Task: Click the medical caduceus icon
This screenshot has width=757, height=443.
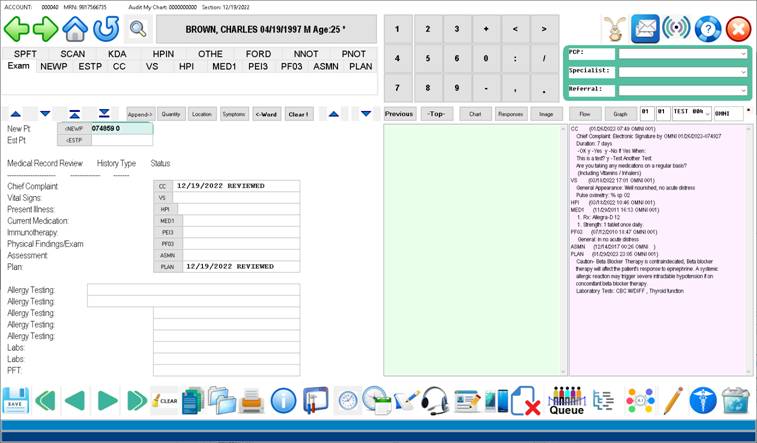Action: click(706, 402)
